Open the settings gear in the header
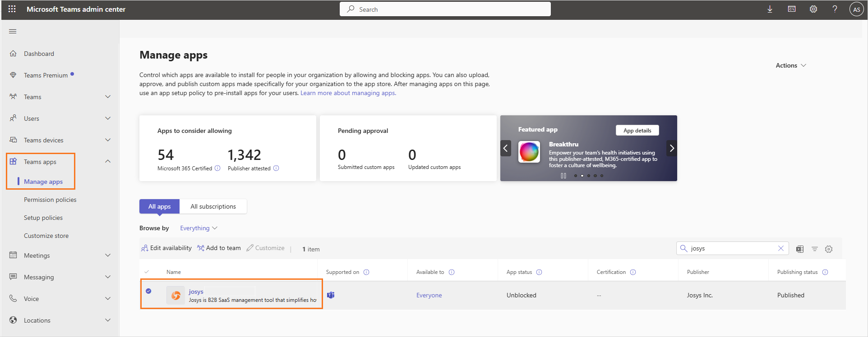The width and height of the screenshot is (868, 337). click(x=813, y=9)
